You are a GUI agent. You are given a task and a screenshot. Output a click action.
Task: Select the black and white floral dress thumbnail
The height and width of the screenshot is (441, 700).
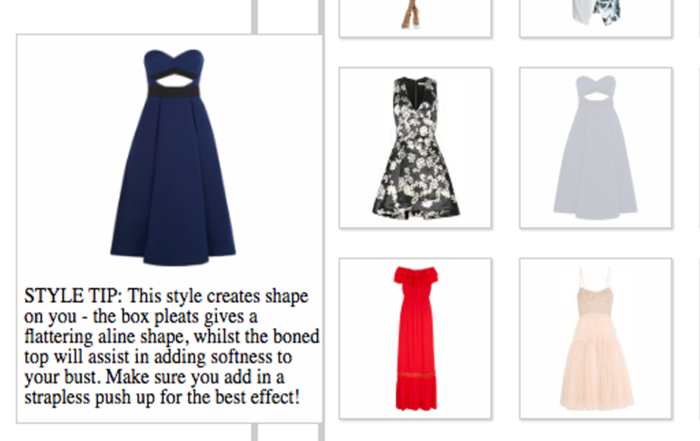click(415, 148)
